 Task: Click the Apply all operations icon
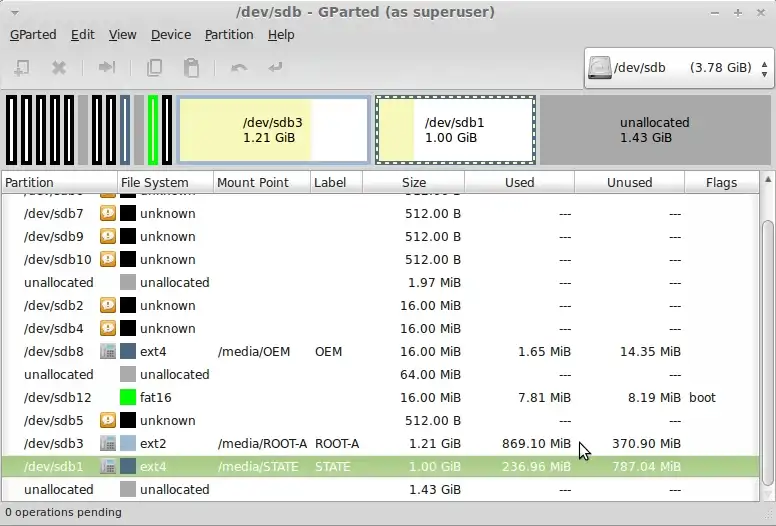(275, 68)
